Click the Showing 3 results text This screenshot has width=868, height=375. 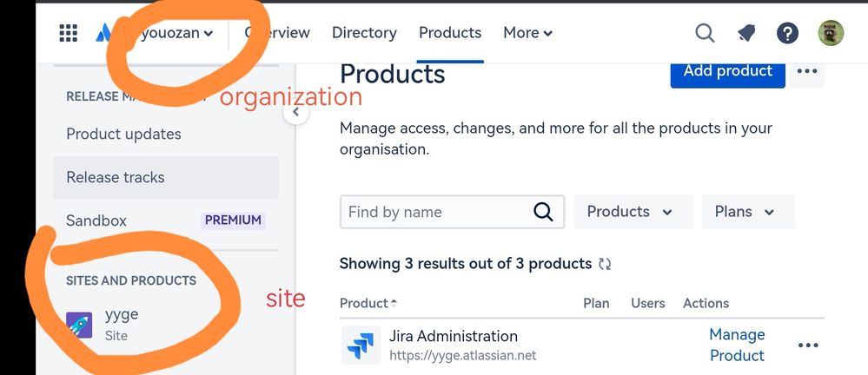tap(466, 263)
